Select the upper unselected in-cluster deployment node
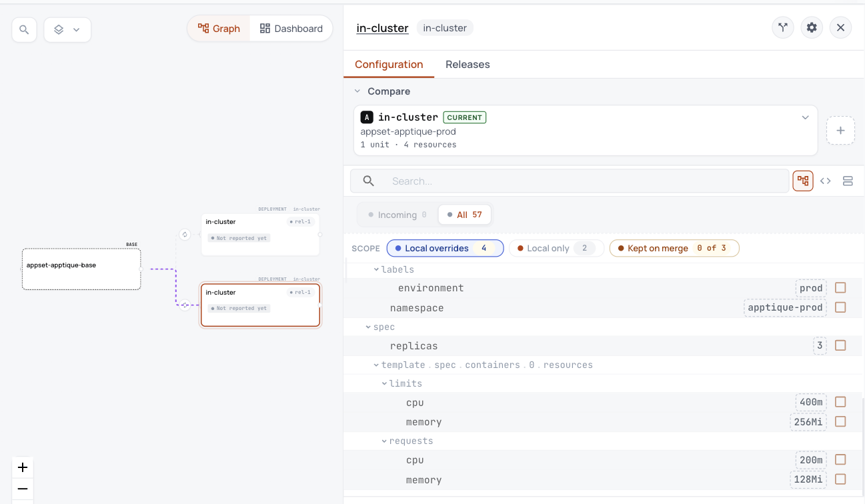 click(x=260, y=234)
